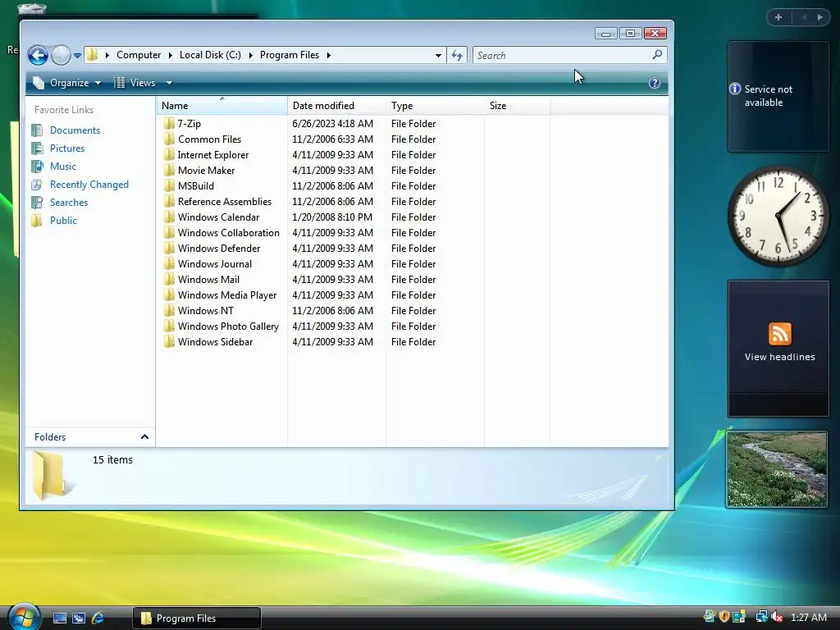The height and width of the screenshot is (630, 840).
Task: Select the Windows Collaboration folder icon
Action: pos(169,232)
